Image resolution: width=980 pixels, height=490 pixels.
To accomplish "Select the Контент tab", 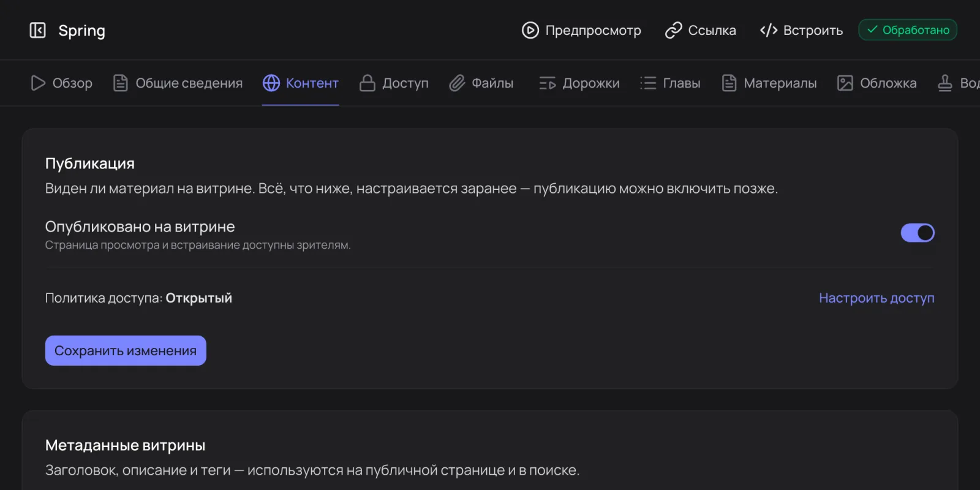I will [301, 83].
